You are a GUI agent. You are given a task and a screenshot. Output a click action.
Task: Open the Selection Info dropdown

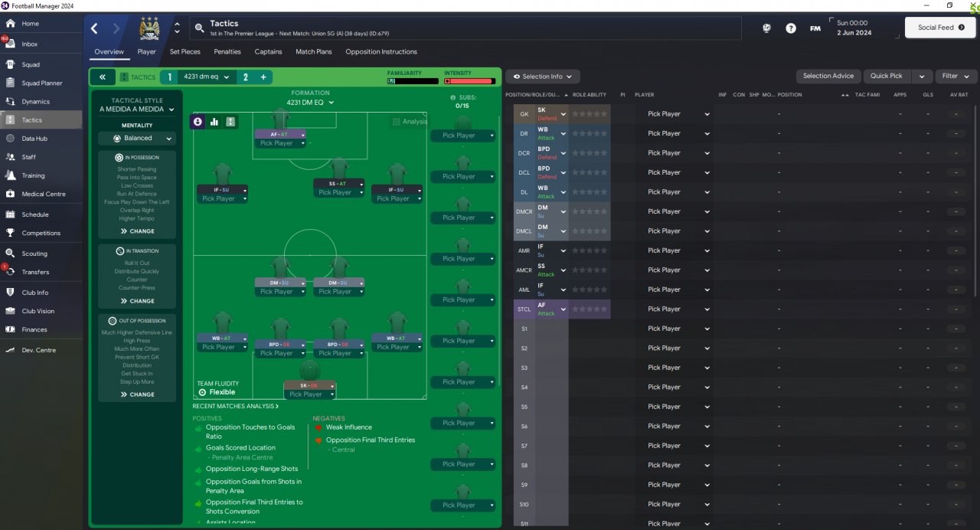point(542,77)
